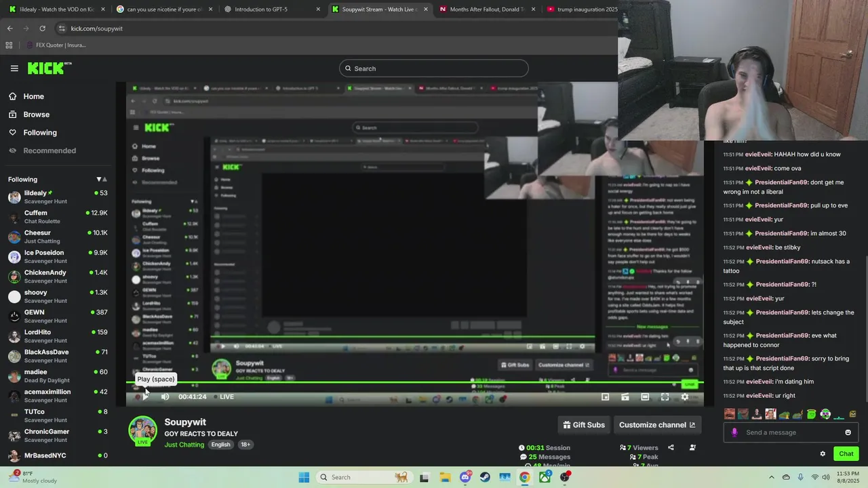Switch to trump inauguration 2025 tab
The height and width of the screenshot is (488, 868).
(582, 9)
